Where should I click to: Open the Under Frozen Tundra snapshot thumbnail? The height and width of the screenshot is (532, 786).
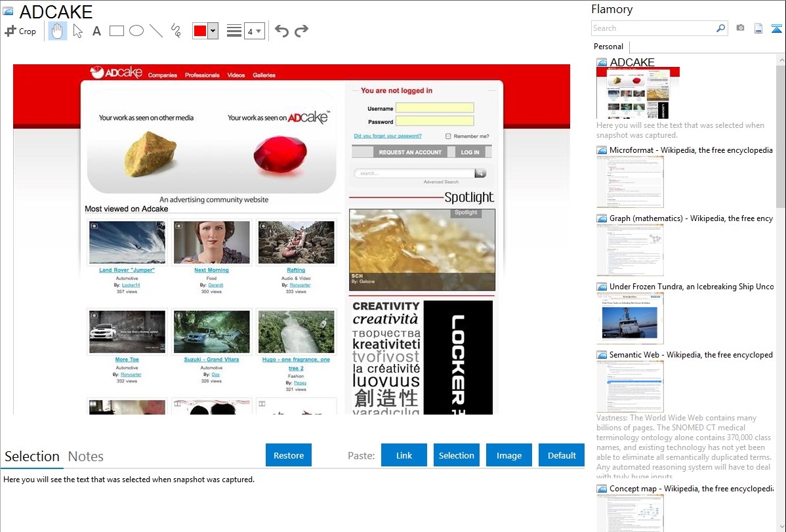click(630, 318)
